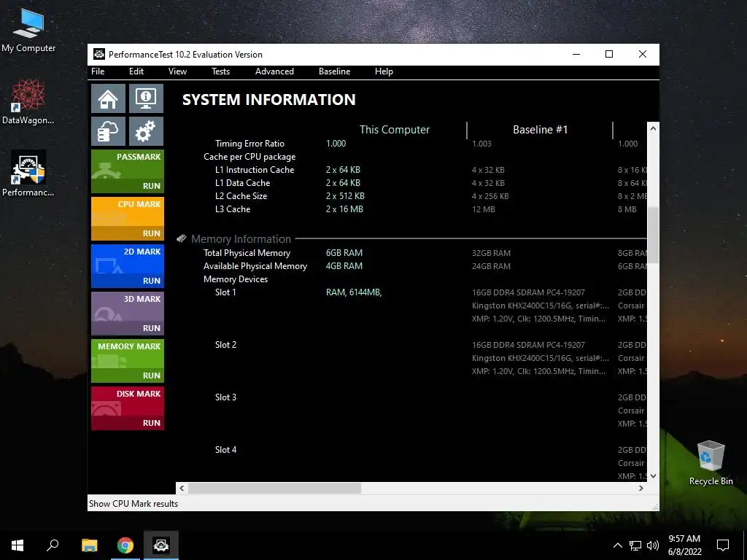Open the network tray icon
This screenshot has height=560, width=747.
pyautogui.click(x=635, y=545)
